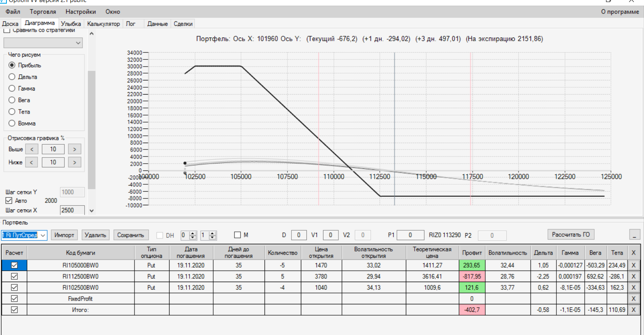The width and height of the screenshot is (644, 335).
Task: Switch to the Улыбка tab
Action: (71, 24)
